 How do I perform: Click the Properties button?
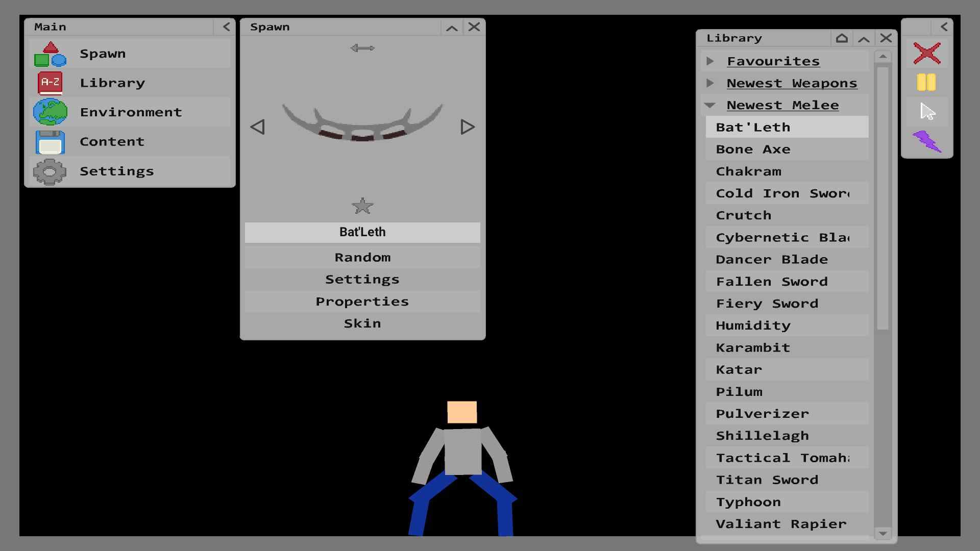pyautogui.click(x=362, y=300)
